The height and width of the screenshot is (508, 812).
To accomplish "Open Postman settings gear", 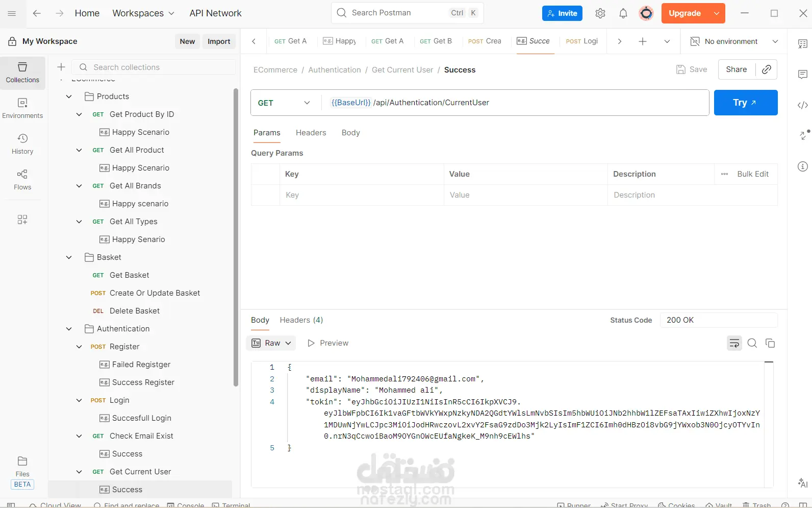I will point(600,13).
